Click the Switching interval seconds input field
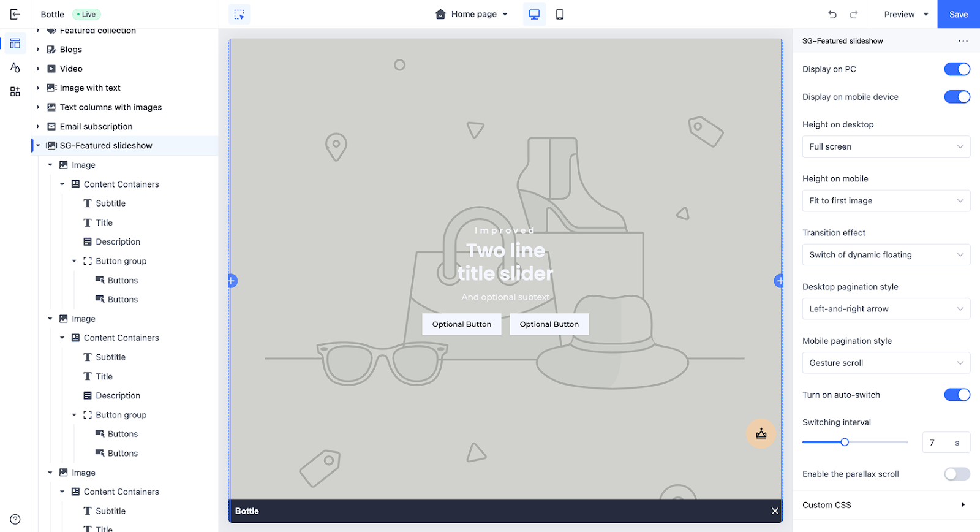980x532 pixels. click(946, 443)
